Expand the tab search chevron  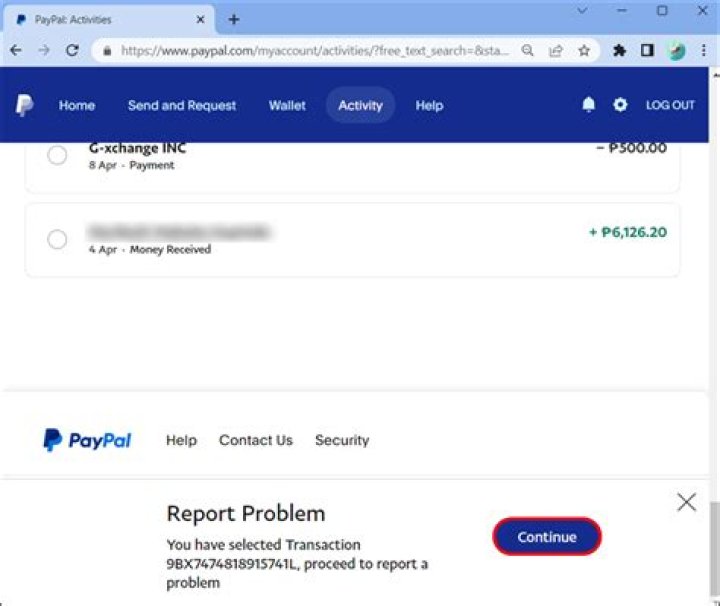point(583,11)
